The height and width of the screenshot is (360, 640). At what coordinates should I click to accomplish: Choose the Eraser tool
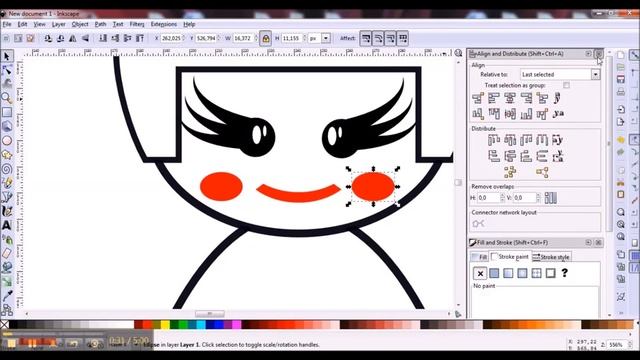coord(7,253)
